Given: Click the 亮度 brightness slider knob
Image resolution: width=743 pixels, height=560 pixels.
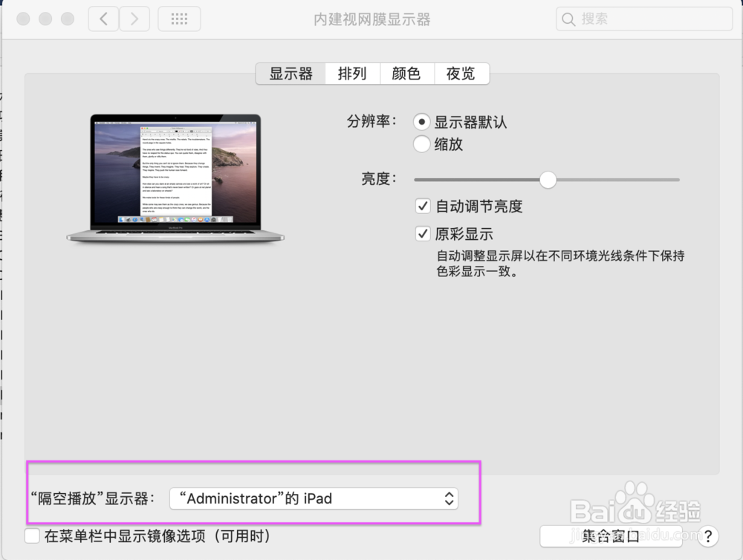Looking at the screenshot, I should click(548, 180).
